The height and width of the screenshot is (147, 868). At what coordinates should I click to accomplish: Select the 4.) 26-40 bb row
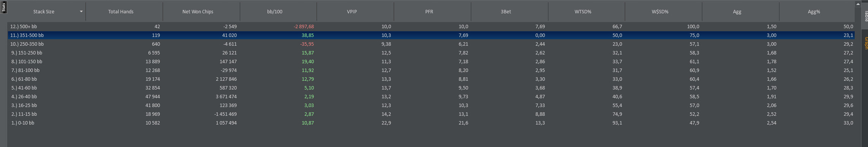pyautogui.click(x=431, y=97)
